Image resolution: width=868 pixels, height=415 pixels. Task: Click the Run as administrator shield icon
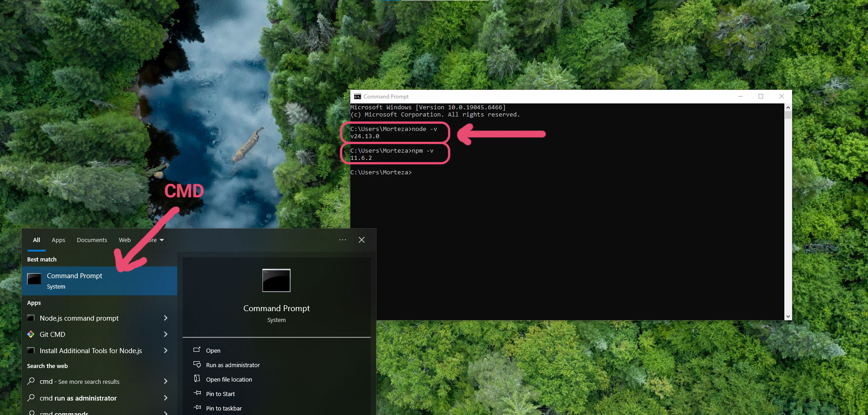click(197, 364)
